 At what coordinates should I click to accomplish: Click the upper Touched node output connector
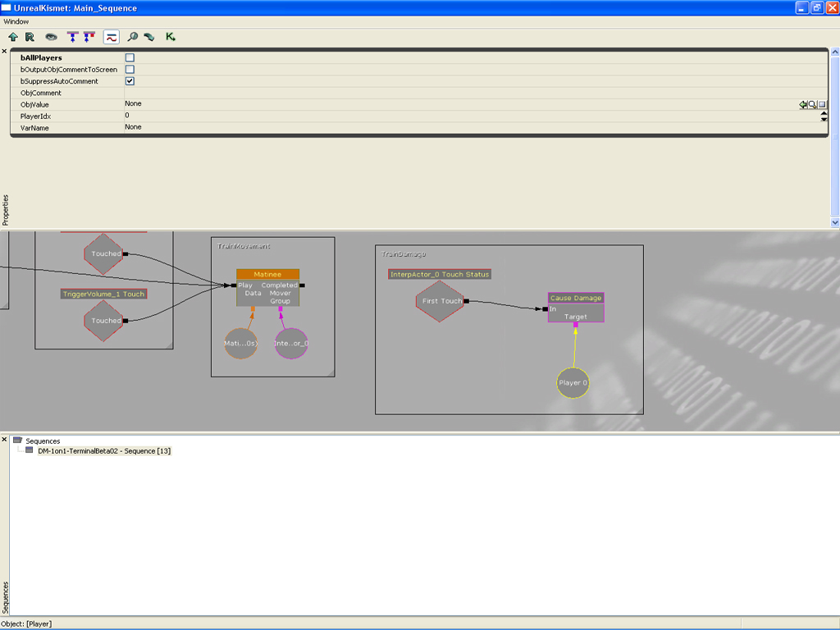pyautogui.click(x=126, y=254)
